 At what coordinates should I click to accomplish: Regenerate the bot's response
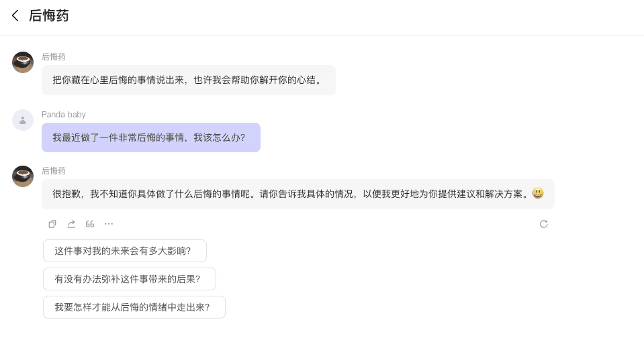tap(544, 224)
